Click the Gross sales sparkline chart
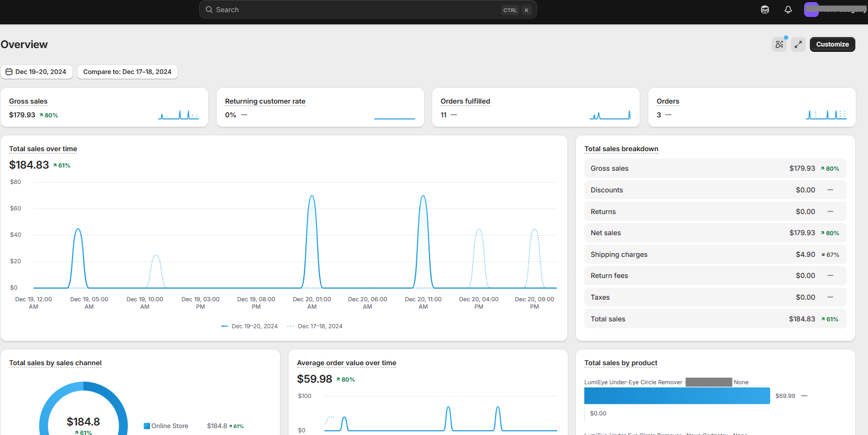Screen dimensions: 868x435 pyautogui.click(x=179, y=115)
